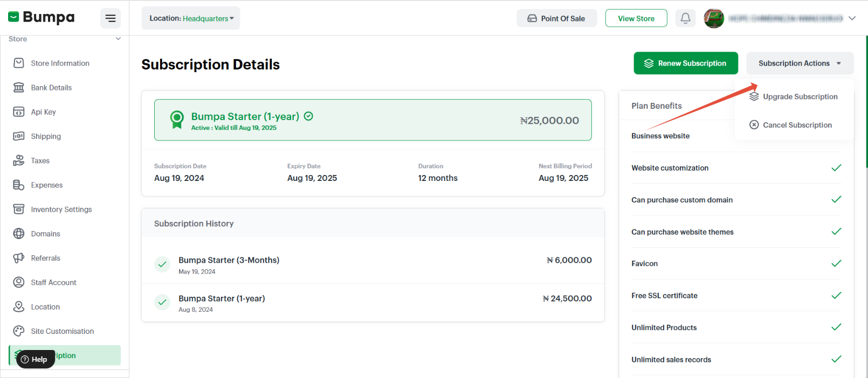
Task: Open Shipping settings icon
Action: click(x=19, y=136)
